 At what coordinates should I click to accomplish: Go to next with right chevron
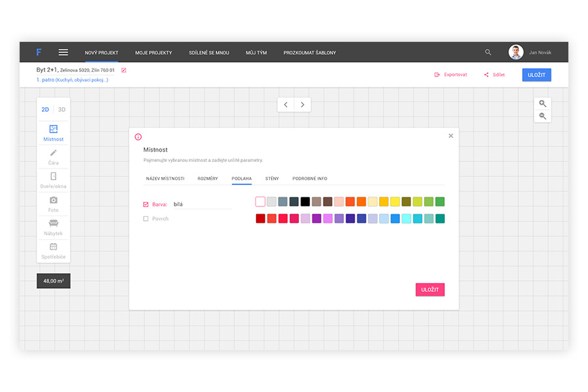point(302,105)
